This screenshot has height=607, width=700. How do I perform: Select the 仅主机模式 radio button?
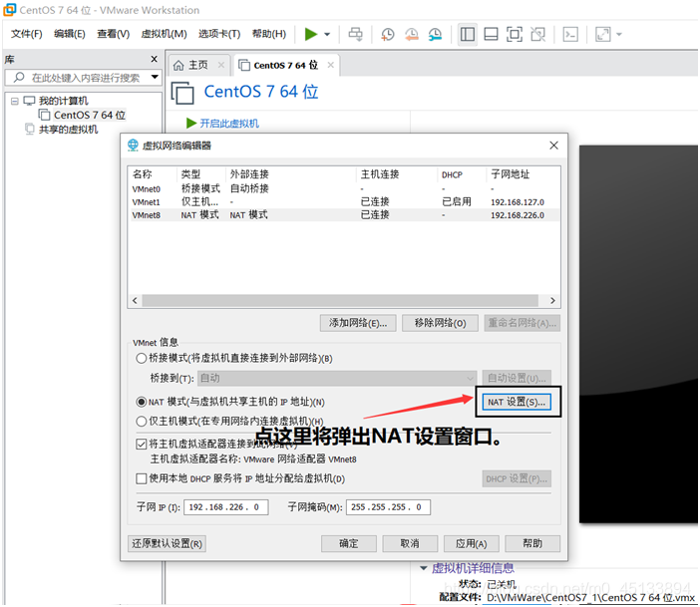pos(141,421)
